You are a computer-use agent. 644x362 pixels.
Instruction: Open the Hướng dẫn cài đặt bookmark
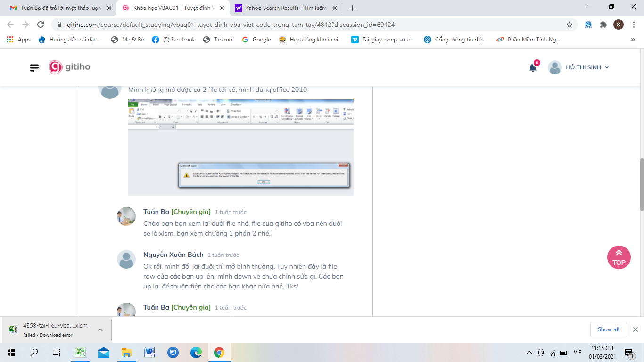point(69,40)
